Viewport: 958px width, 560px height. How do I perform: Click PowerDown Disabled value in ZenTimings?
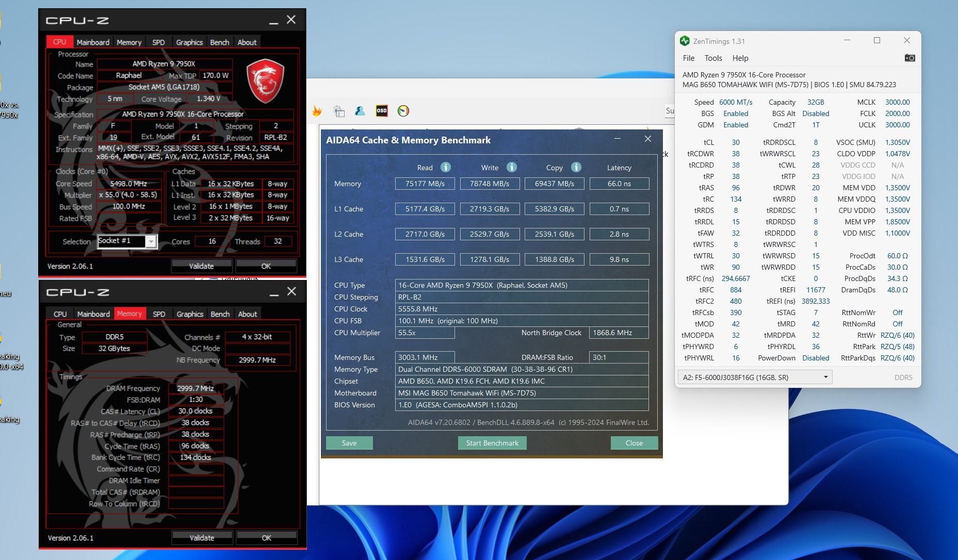pyautogui.click(x=816, y=358)
